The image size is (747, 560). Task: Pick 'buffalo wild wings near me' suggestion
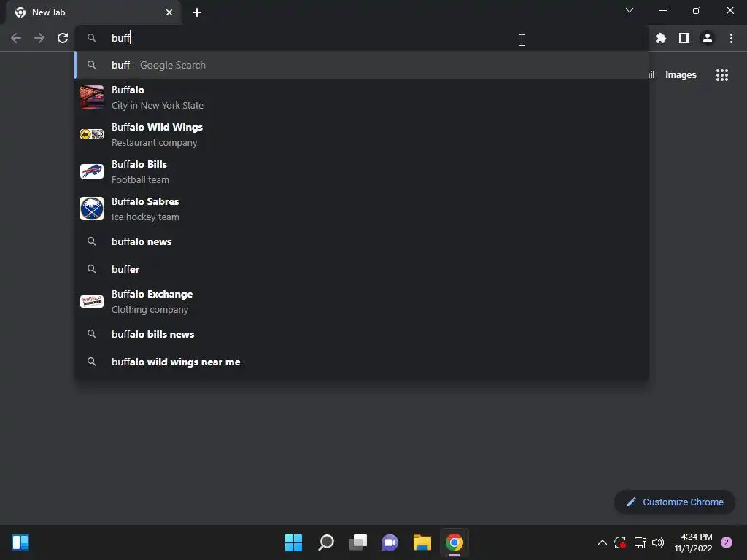[x=362, y=362]
